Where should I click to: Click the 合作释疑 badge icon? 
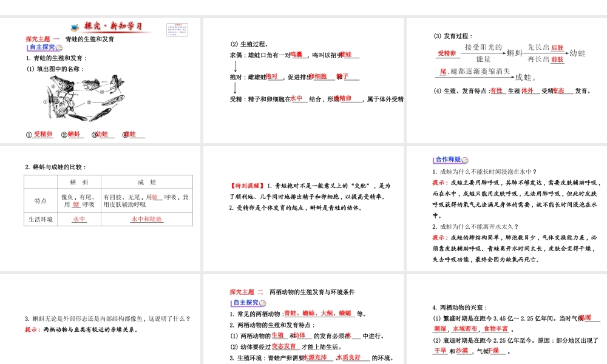(x=450, y=160)
